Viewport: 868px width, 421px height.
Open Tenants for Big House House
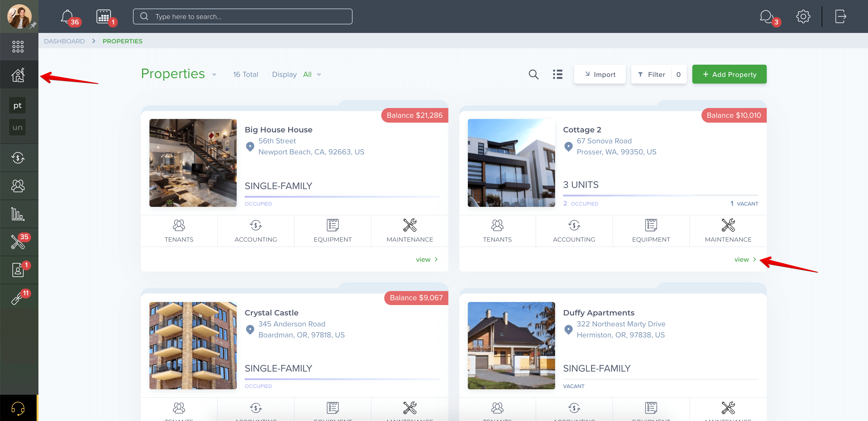click(x=179, y=231)
